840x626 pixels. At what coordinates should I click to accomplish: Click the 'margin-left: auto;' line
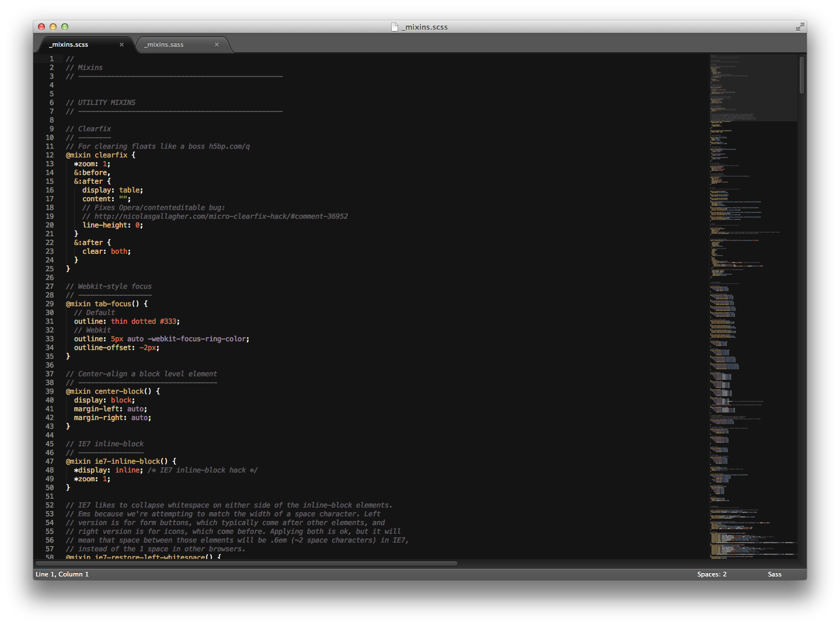point(110,409)
